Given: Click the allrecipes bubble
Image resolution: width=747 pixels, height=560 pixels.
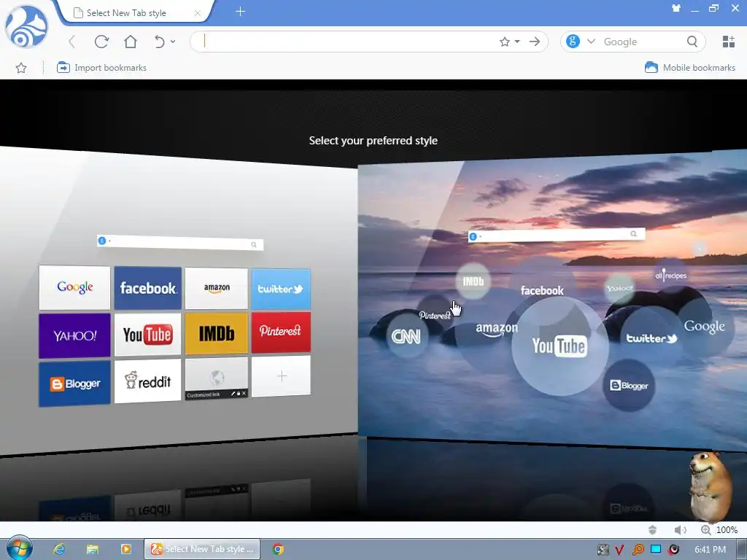Looking at the screenshot, I should pos(671,275).
